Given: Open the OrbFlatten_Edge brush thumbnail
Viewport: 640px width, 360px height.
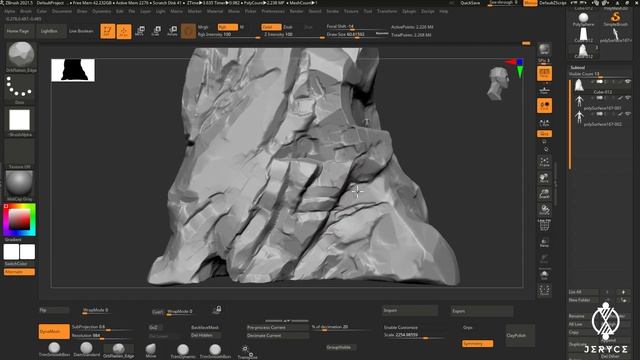Looking at the screenshot, I should pos(21,56).
